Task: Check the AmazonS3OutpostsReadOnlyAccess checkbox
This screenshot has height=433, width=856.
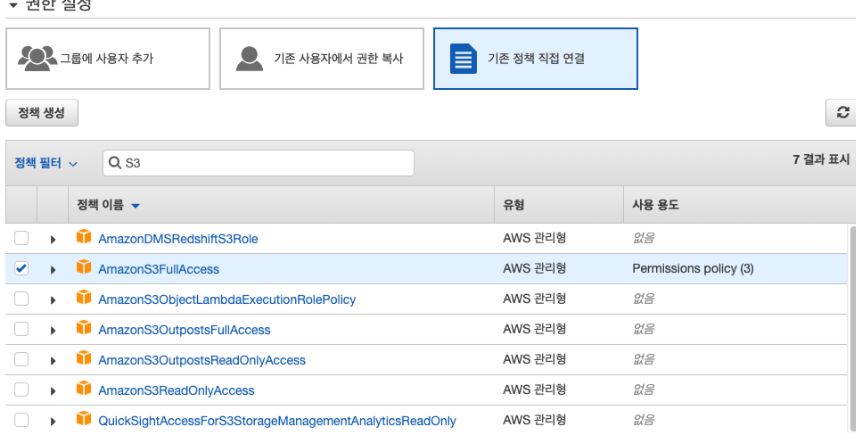Action: point(21,359)
